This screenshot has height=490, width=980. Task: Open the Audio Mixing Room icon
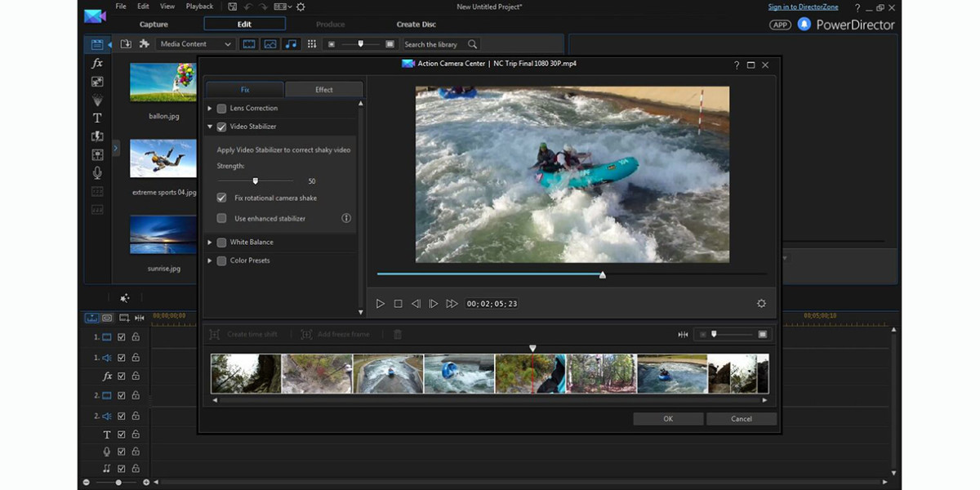point(97,154)
